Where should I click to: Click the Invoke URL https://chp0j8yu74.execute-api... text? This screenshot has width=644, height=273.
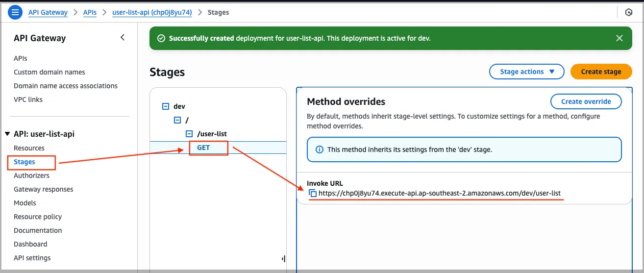(440, 193)
